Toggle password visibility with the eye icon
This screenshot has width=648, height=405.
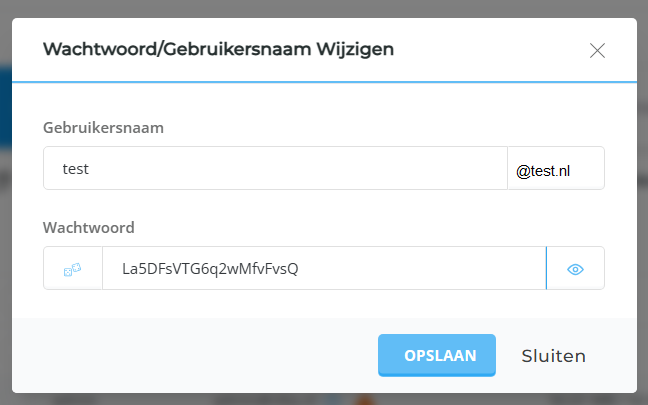click(575, 269)
